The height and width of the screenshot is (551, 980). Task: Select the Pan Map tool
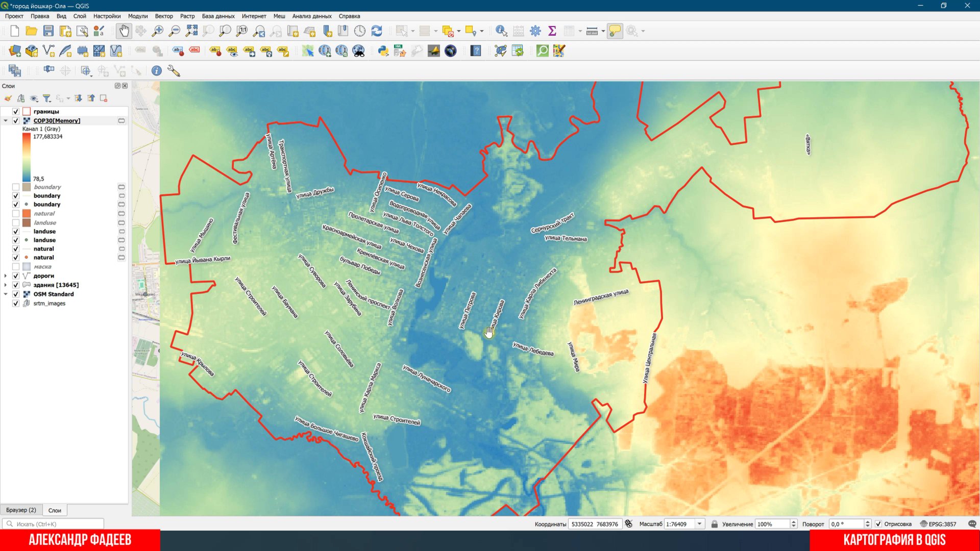124,31
